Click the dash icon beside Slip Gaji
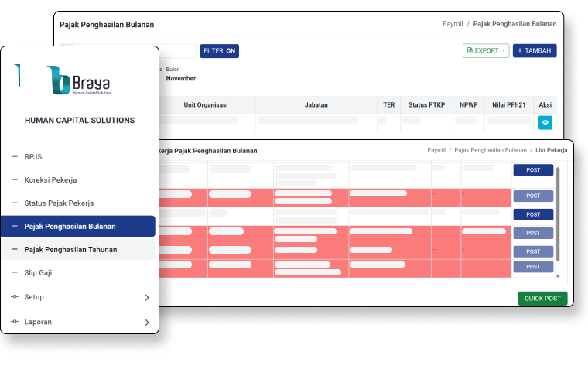This screenshot has width=588, height=369. 15,272
